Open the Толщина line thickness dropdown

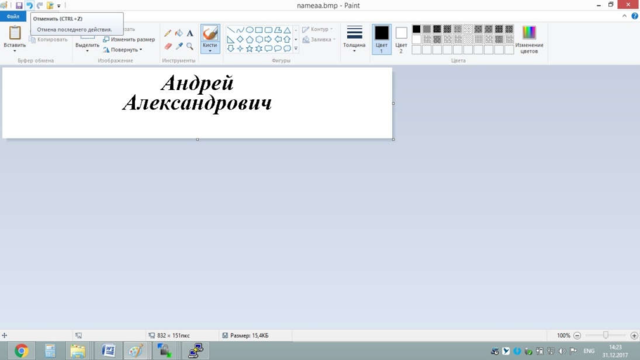click(354, 39)
